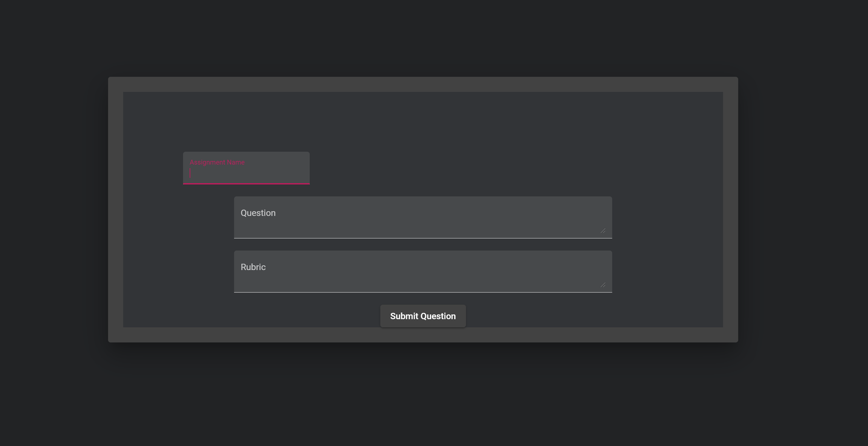This screenshot has width=868, height=446.
Task: Click the Question placeholder label
Action: click(x=258, y=213)
